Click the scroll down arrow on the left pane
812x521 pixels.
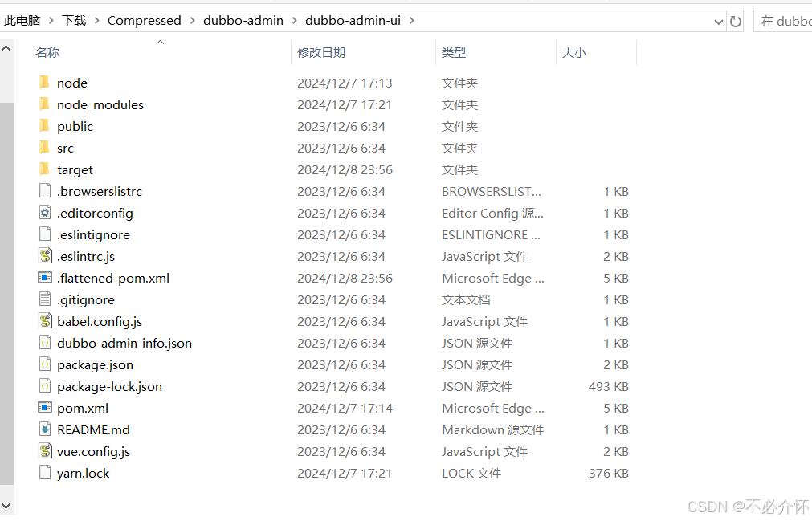(6, 506)
